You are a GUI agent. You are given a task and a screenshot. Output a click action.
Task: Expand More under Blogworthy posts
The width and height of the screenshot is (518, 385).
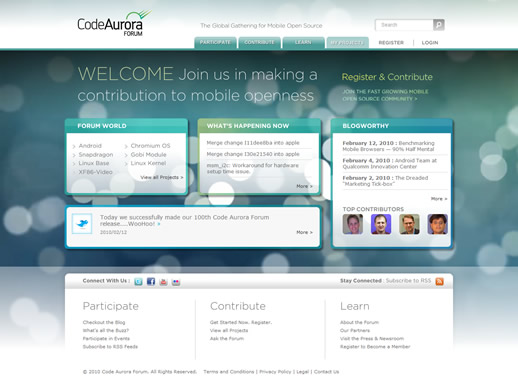pyautogui.click(x=439, y=199)
